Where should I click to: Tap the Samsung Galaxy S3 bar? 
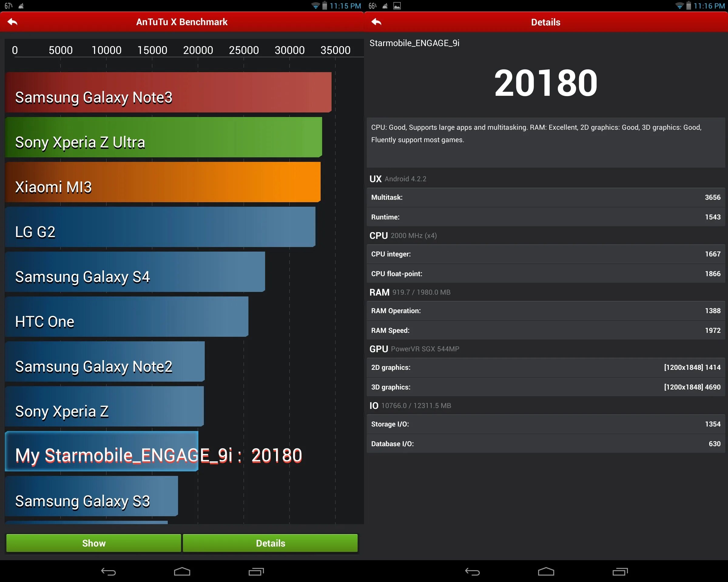click(x=91, y=496)
